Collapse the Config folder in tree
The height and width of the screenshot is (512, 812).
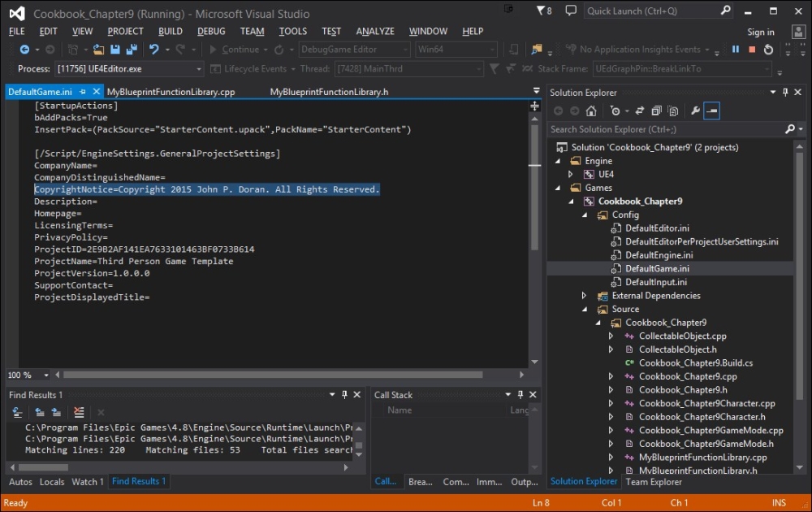click(584, 215)
